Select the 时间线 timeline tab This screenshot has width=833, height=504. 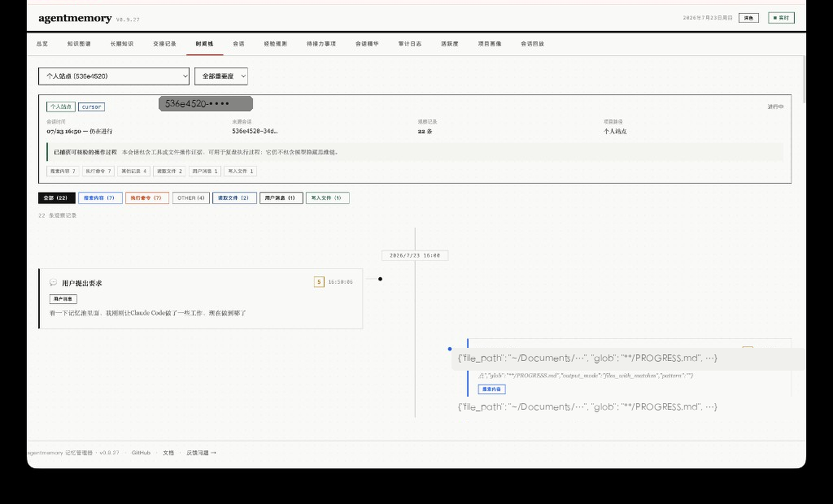[204, 44]
